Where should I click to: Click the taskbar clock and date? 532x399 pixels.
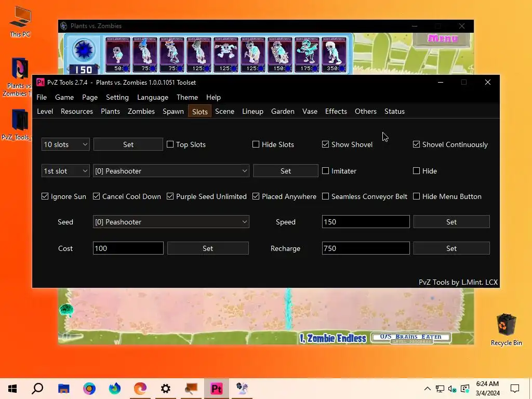point(487,389)
